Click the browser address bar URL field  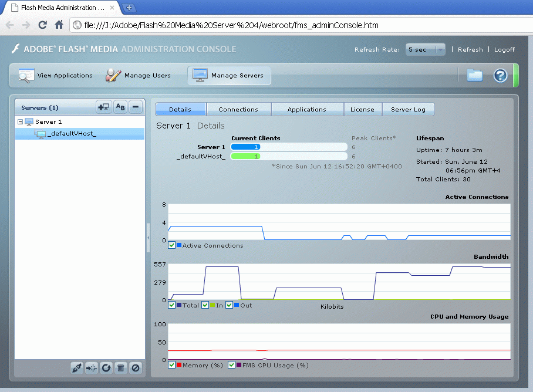click(x=301, y=25)
